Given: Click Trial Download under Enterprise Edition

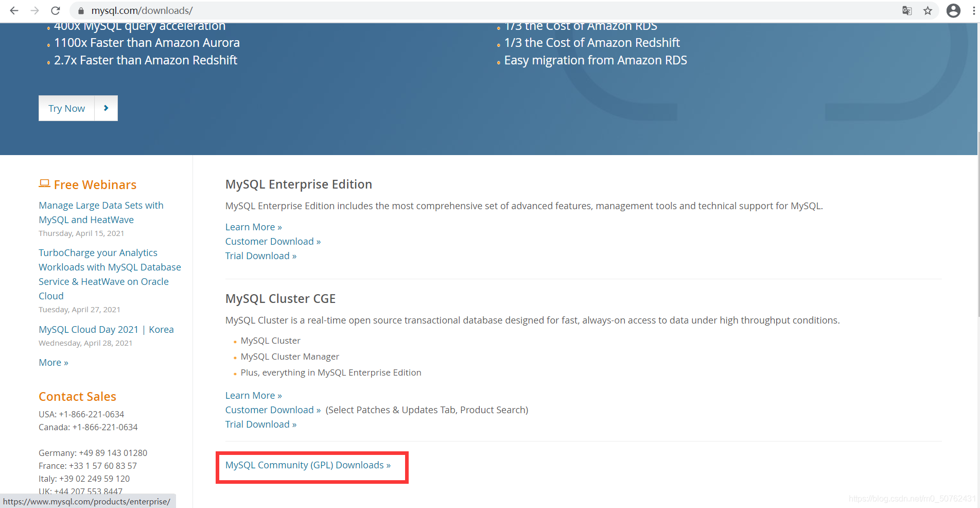Looking at the screenshot, I should 261,256.
